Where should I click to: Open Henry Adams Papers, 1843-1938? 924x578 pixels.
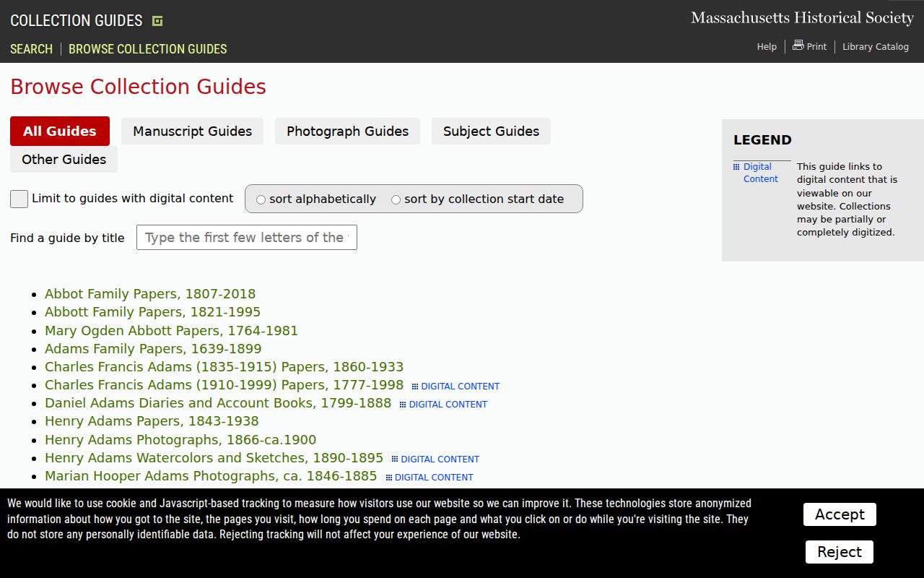[152, 421]
